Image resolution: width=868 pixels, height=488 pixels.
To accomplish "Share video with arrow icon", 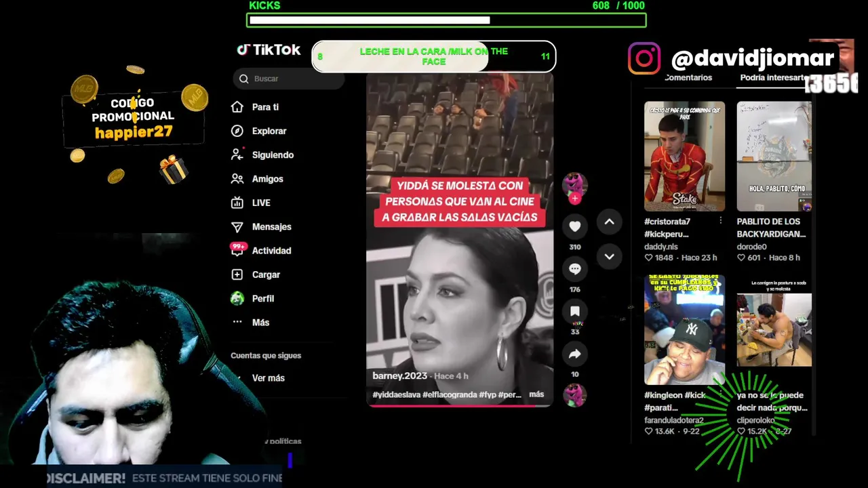I will (x=574, y=354).
